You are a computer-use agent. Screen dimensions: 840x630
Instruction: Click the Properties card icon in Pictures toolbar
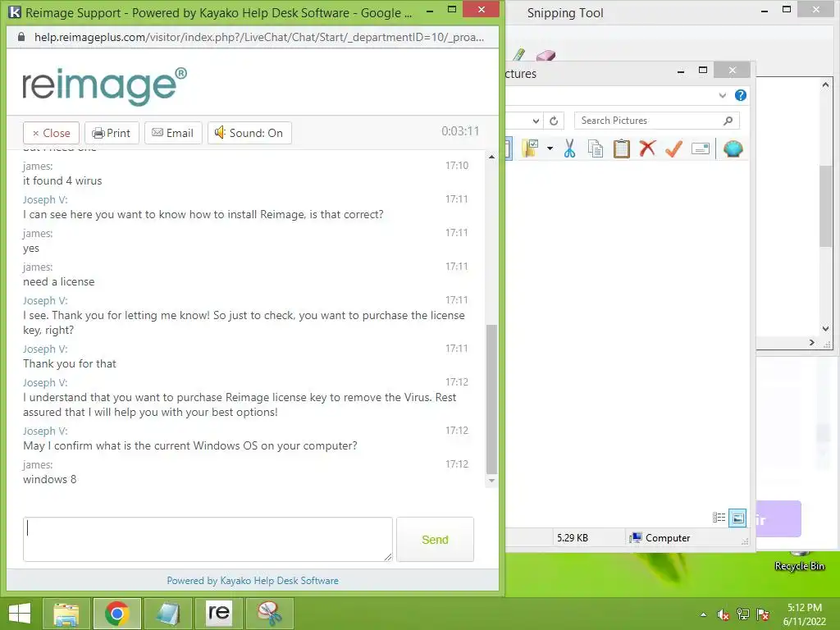click(701, 148)
